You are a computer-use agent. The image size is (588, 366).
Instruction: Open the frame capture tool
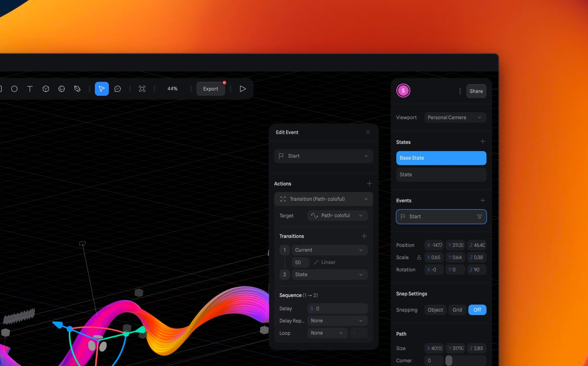(x=142, y=89)
